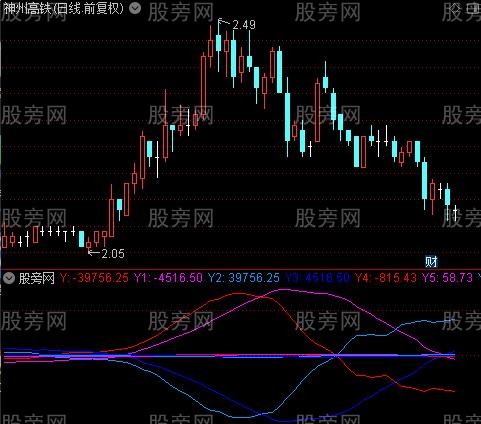Screen dimensions: 481x424
Task: Click the Y3: 4516.50 indicator value
Action: click(x=318, y=278)
